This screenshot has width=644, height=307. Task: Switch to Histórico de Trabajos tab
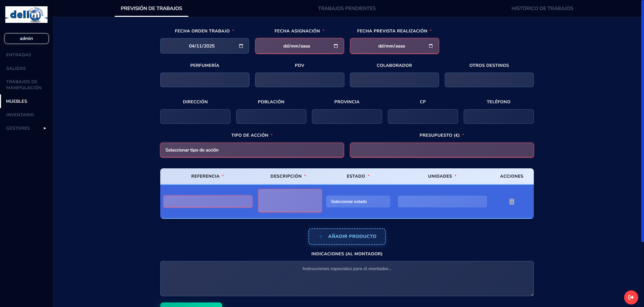coord(542,8)
